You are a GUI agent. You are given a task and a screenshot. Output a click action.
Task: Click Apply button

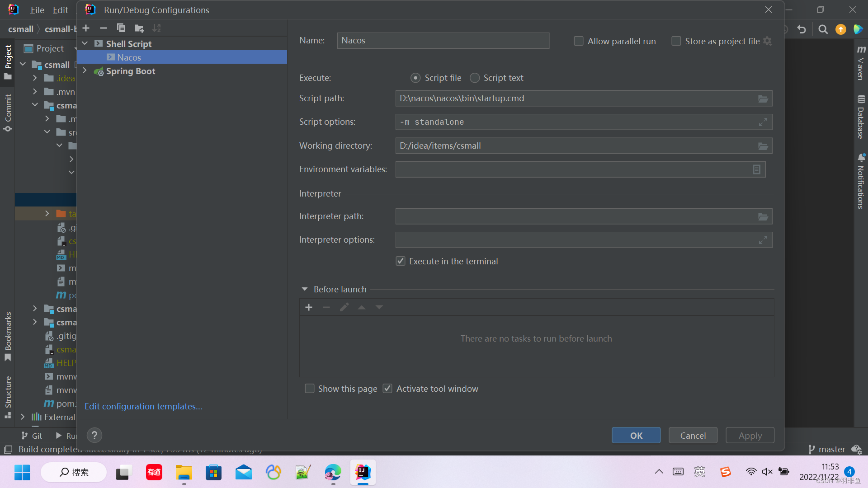(750, 436)
